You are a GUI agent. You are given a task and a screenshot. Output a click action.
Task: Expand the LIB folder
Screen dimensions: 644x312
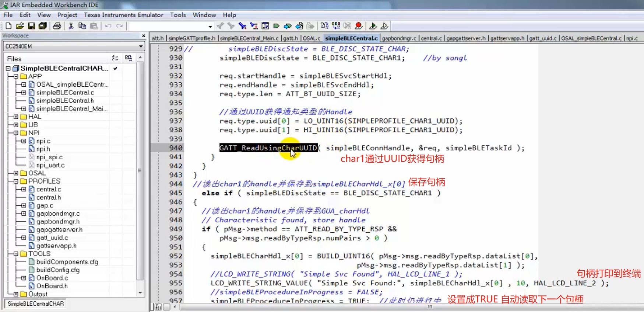tap(16, 125)
